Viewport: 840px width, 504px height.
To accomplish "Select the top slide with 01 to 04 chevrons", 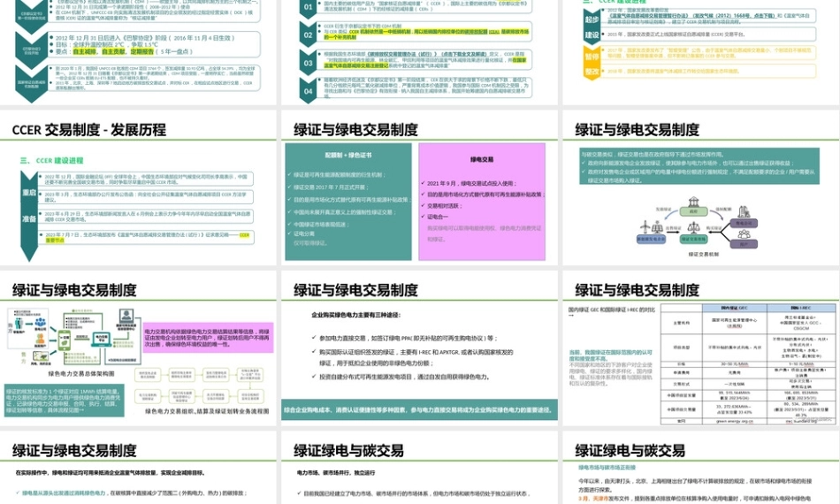I will [419, 52].
